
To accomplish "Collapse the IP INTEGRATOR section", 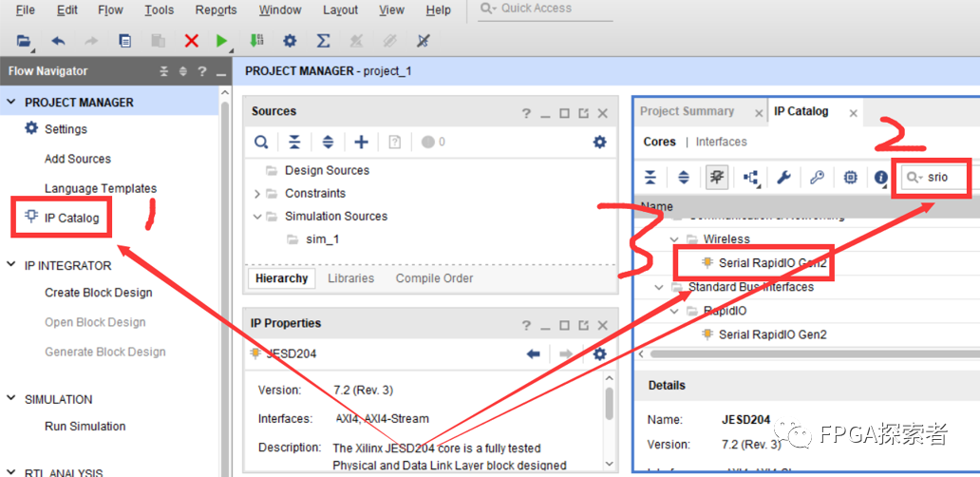I will click(11, 265).
